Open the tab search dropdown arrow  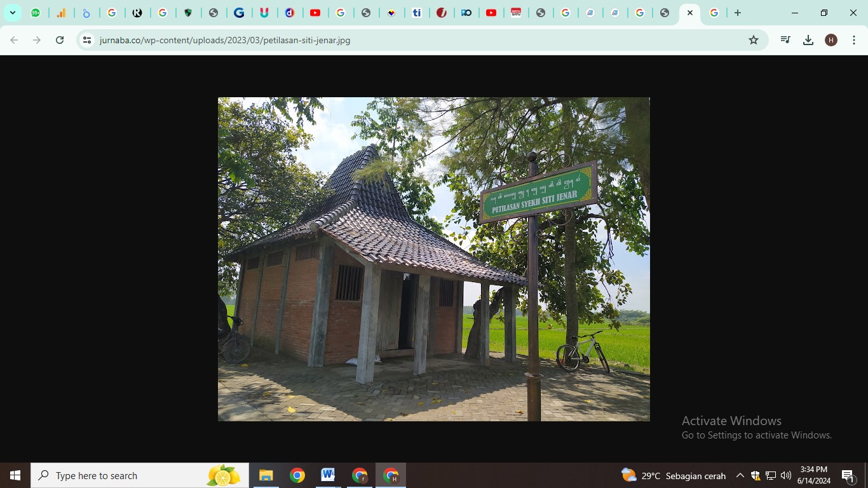tap(13, 13)
